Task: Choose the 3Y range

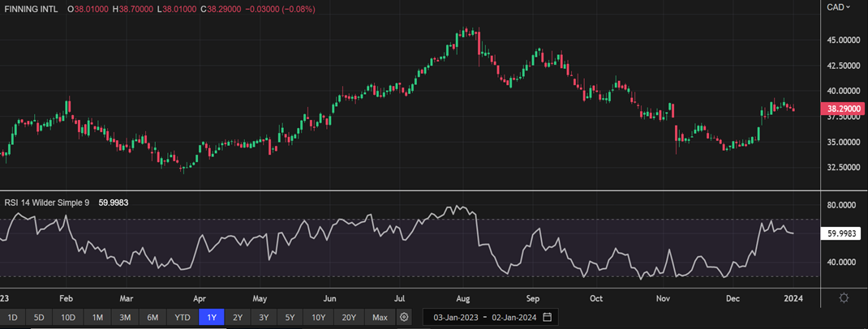Action: 264,318
